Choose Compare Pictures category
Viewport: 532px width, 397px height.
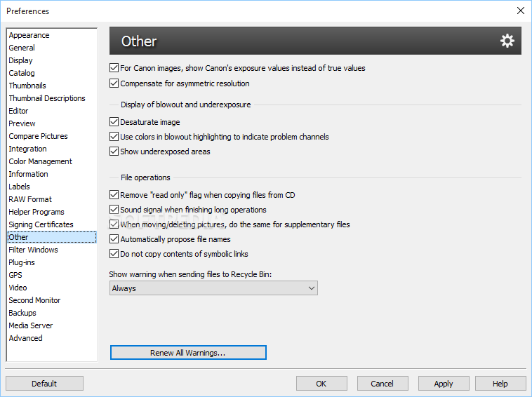tap(51, 136)
